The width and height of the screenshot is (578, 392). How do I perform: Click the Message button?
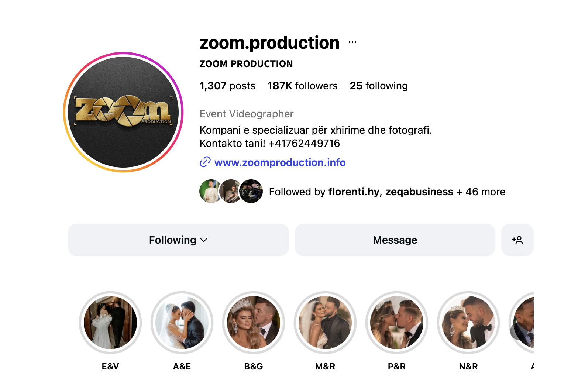pos(395,240)
